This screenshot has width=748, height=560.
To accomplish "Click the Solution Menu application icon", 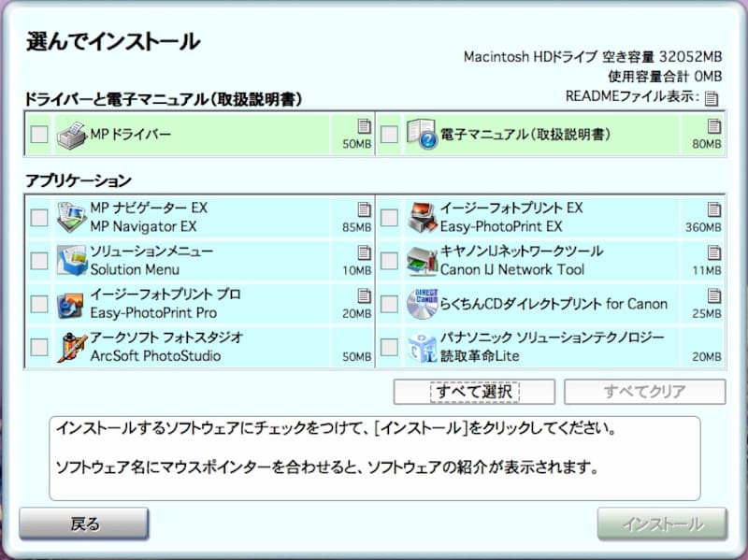I will tap(67, 260).
